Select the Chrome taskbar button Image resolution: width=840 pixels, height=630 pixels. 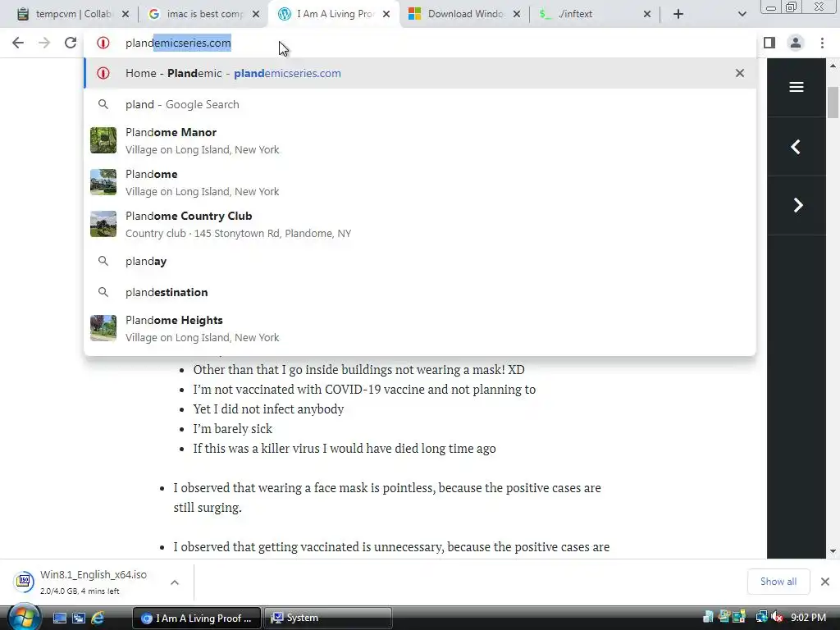[196, 619]
